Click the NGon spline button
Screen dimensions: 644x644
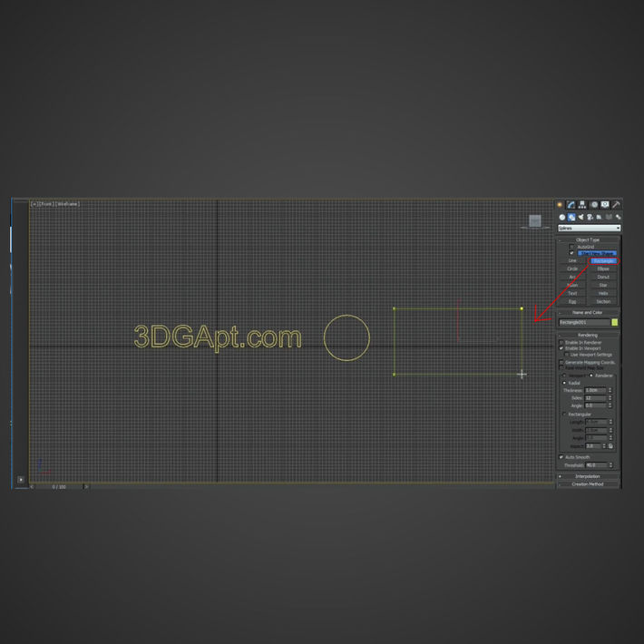tap(572, 285)
